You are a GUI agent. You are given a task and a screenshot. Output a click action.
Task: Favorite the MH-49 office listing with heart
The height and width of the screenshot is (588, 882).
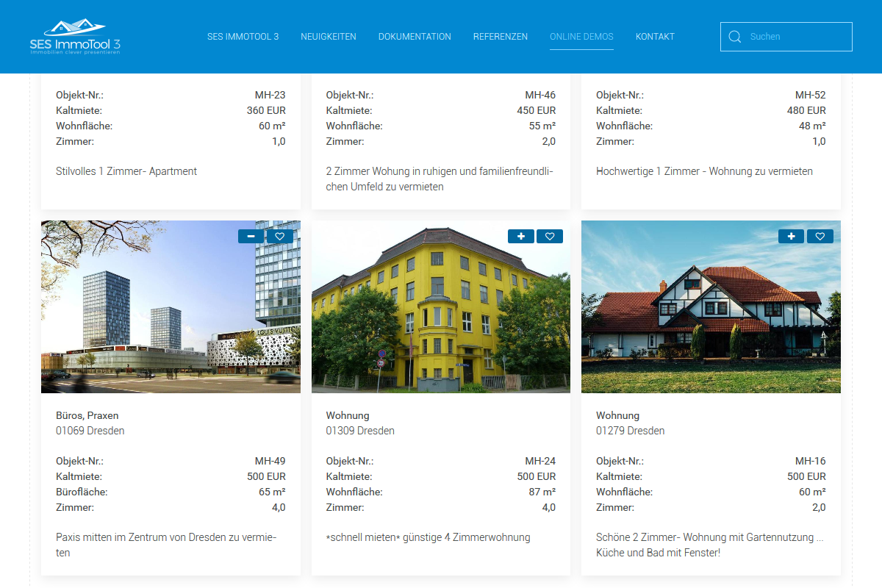279,236
